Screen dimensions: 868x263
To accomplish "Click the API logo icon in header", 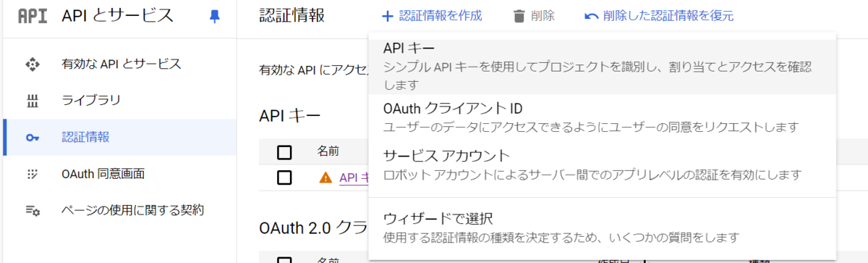I will tap(32, 16).
